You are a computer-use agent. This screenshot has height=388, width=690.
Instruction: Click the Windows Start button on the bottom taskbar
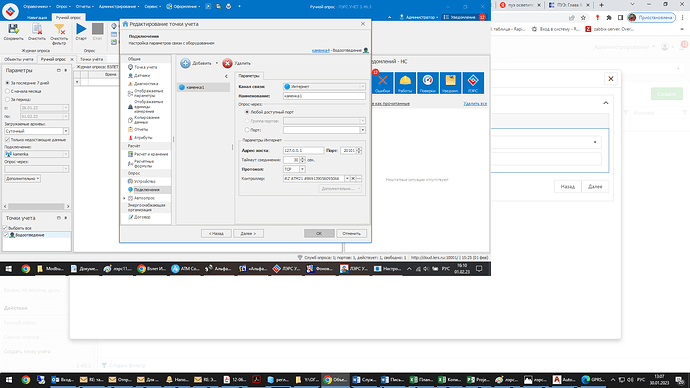click(x=8, y=380)
